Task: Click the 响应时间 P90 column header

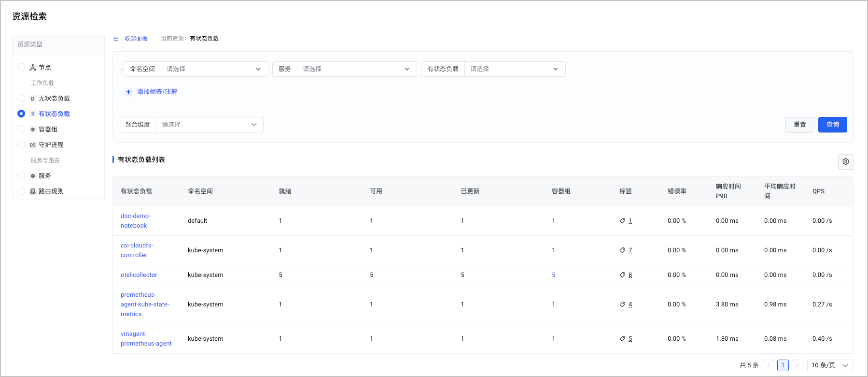Action: tap(728, 191)
